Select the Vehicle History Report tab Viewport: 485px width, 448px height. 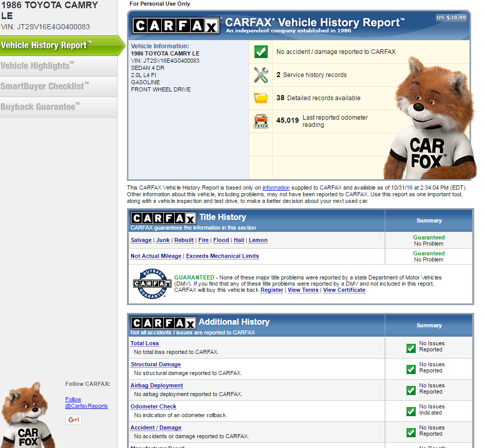tap(62, 46)
